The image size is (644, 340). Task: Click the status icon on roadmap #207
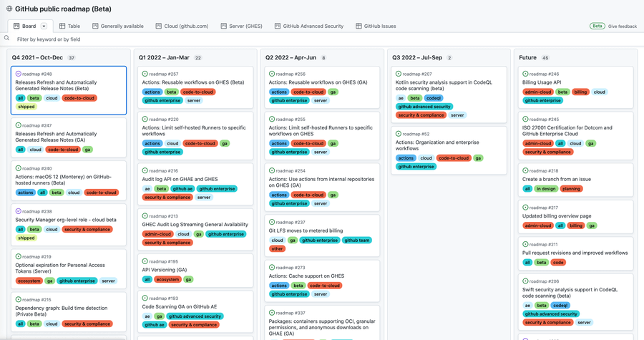point(399,74)
